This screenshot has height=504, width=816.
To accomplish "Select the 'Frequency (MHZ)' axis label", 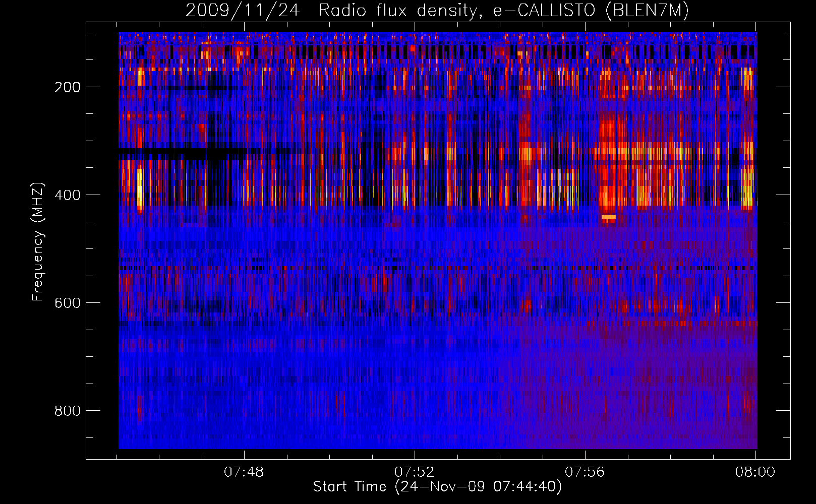I will [38, 241].
